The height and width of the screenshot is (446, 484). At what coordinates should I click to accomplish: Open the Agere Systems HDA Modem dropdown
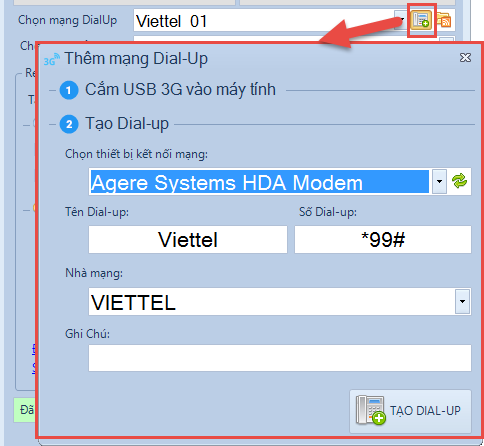pos(439,181)
